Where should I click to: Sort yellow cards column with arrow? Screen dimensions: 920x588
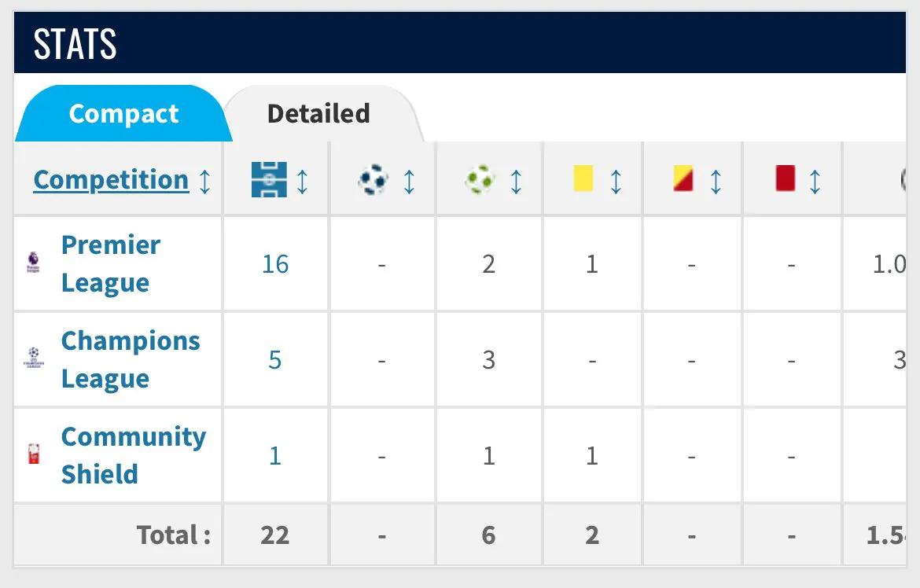616,181
